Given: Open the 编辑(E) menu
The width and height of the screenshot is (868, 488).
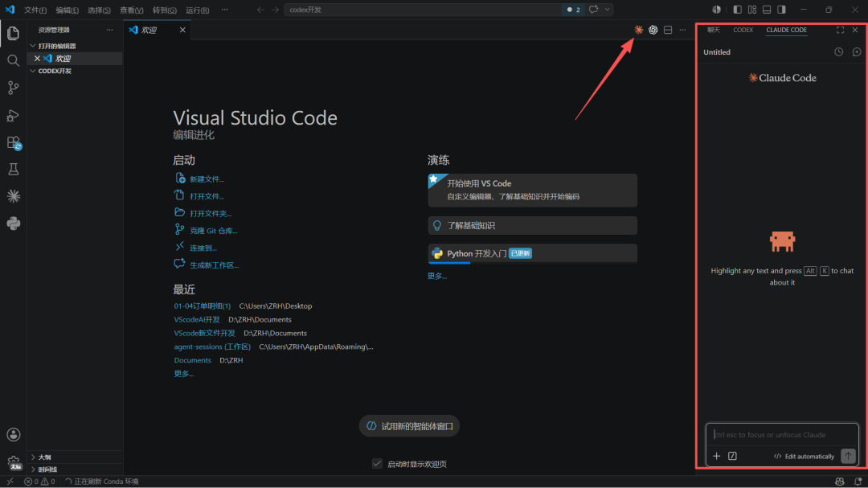Looking at the screenshot, I should [67, 10].
